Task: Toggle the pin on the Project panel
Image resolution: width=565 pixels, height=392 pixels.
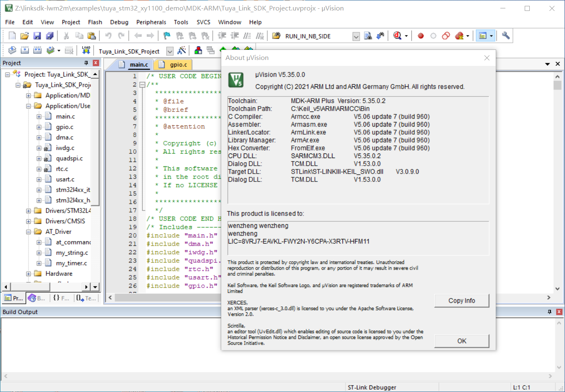Action: tap(86, 63)
